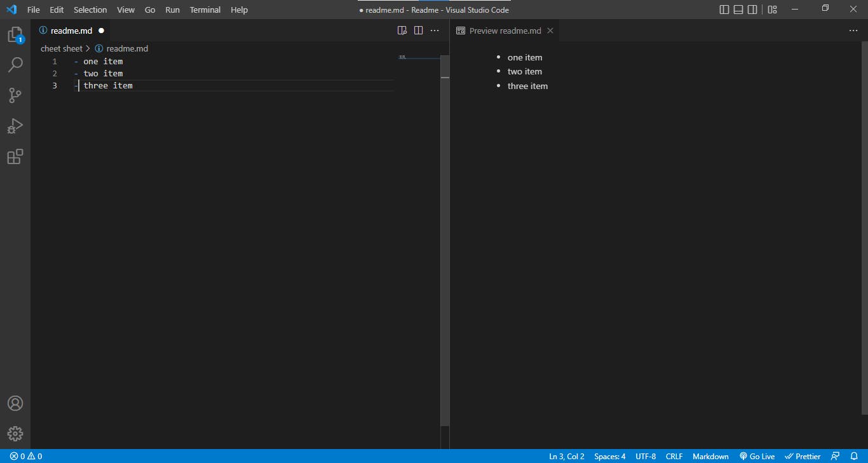Click 'two item' text in editor
This screenshot has width=868, height=463.
(x=103, y=74)
